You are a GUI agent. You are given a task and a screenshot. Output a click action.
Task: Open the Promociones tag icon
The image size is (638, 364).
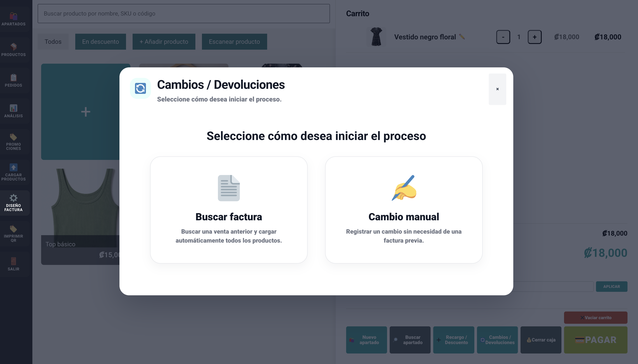14,137
